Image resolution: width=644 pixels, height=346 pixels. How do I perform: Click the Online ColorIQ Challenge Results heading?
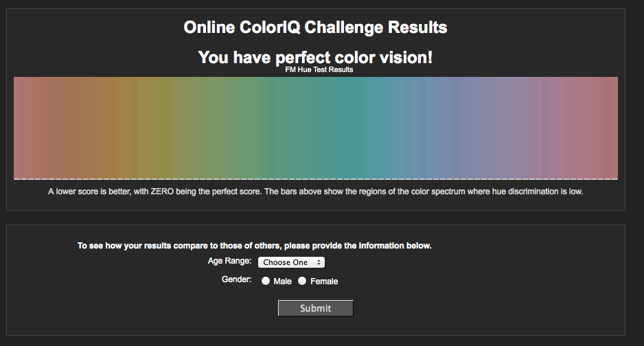click(315, 27)
